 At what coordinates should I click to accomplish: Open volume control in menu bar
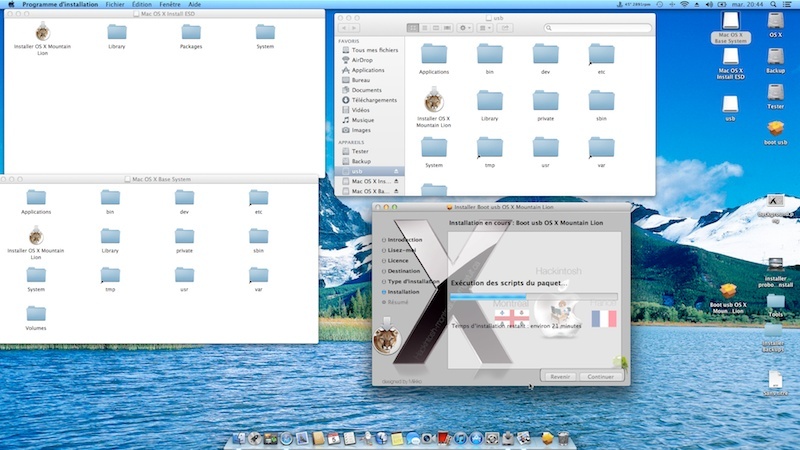(709, 4)
